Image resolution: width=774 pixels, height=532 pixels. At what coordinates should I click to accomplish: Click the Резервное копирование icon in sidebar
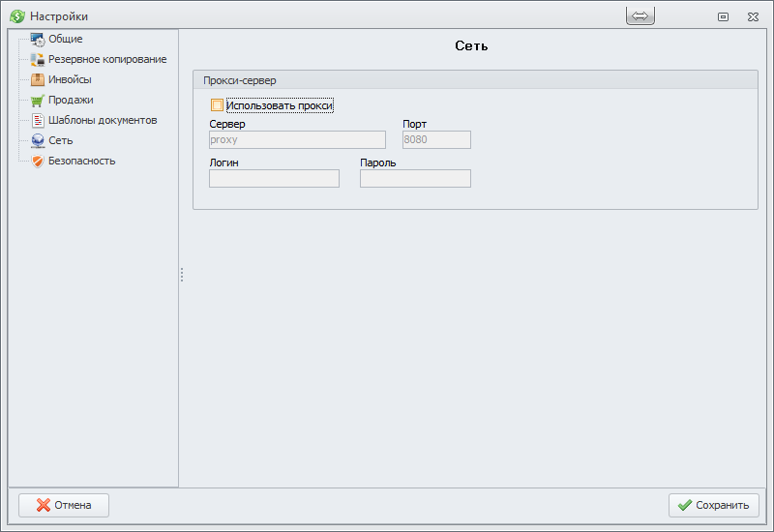(x=38, y=60)
